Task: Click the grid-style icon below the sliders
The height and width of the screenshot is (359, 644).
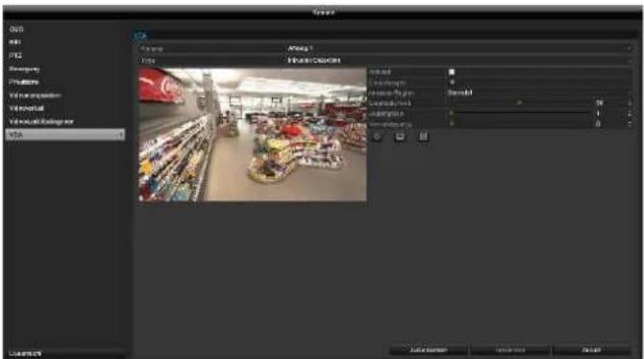Action: 423,137
